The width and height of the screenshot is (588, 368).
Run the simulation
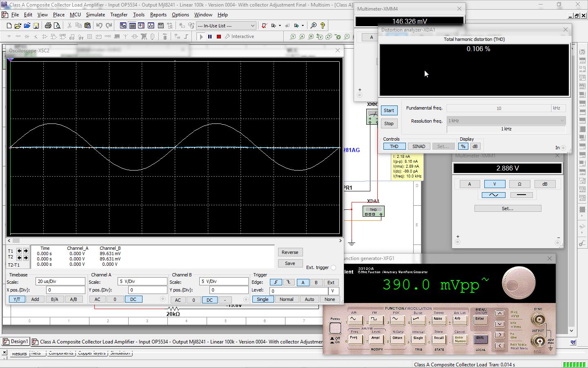200,36
